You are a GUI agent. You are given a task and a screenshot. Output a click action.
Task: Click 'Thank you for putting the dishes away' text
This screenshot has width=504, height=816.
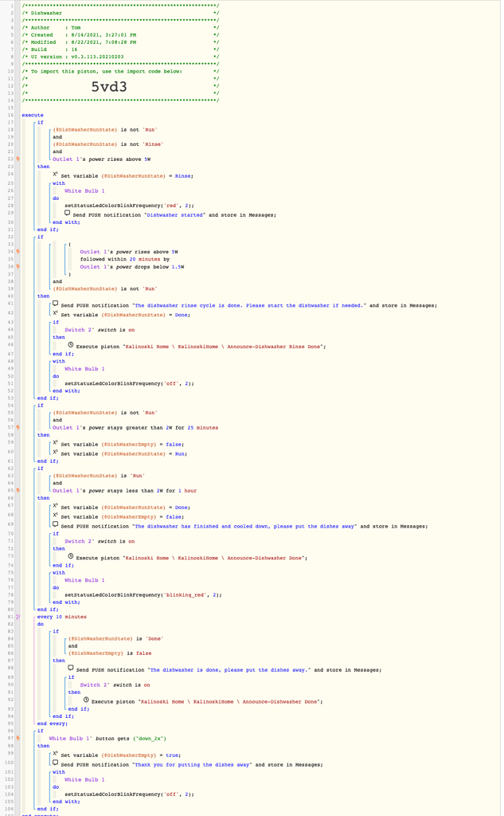click(193, 765)
